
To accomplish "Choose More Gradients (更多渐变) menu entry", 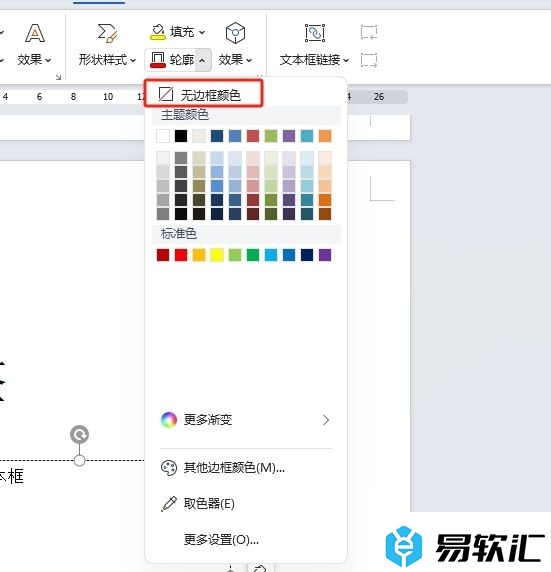I will point(246,420).
